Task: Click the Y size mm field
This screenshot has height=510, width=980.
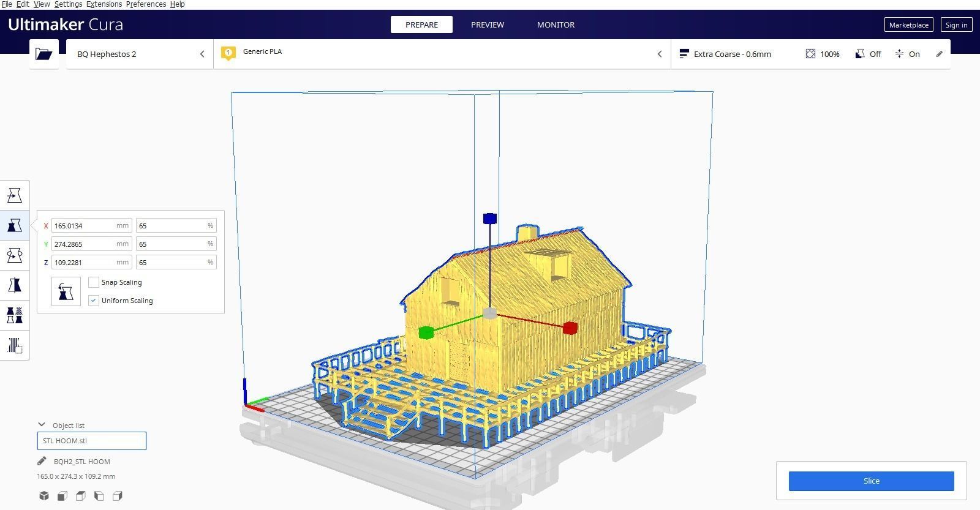Action: 92,244
